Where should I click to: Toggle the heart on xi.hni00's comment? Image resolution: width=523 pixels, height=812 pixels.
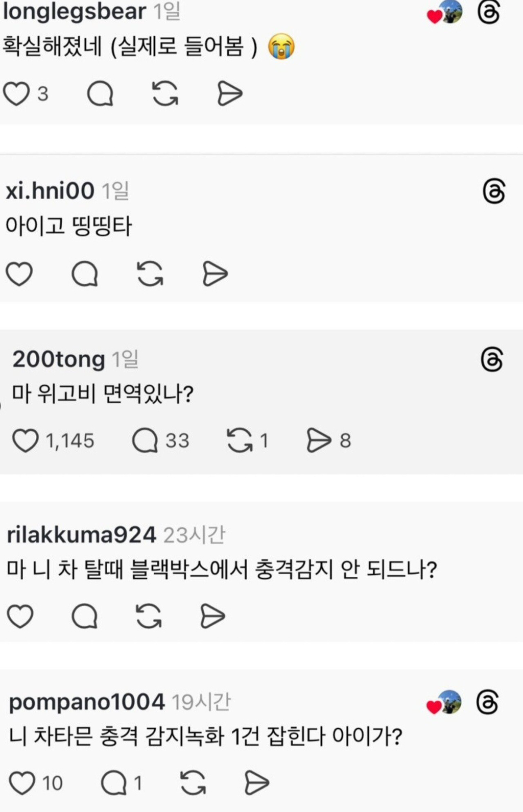[x=19, y=274]
